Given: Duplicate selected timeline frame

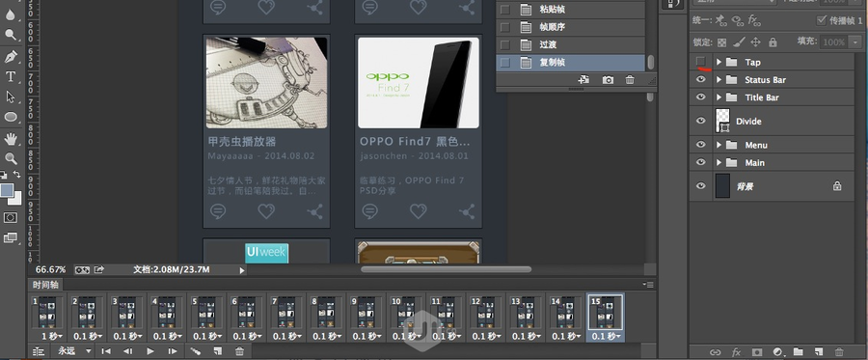Looking at the screenshot, I should pyautogui.click(x=218, y=351).
